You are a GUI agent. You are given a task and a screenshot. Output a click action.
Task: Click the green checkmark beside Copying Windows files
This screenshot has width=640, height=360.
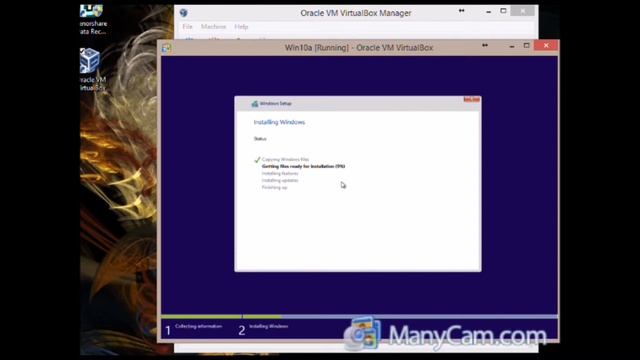[x=257, y=160]
